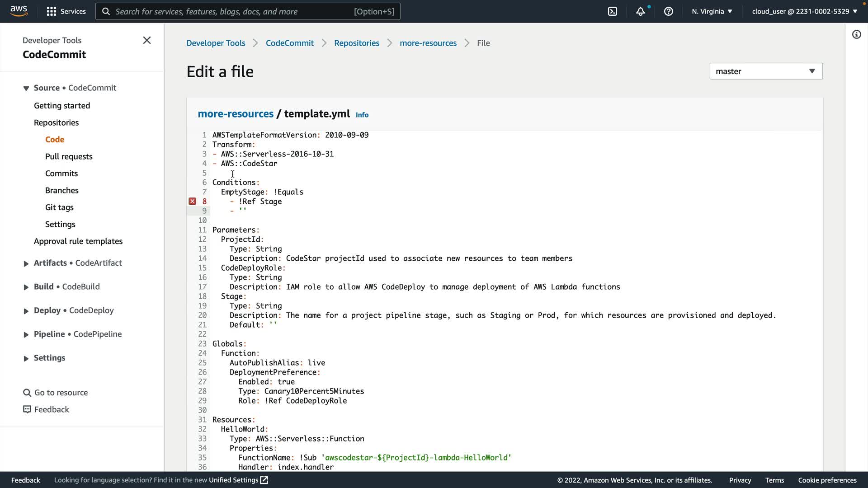868x488 pixels.
Task: Go to Branches in sidebar
Action: click(62, 190)
